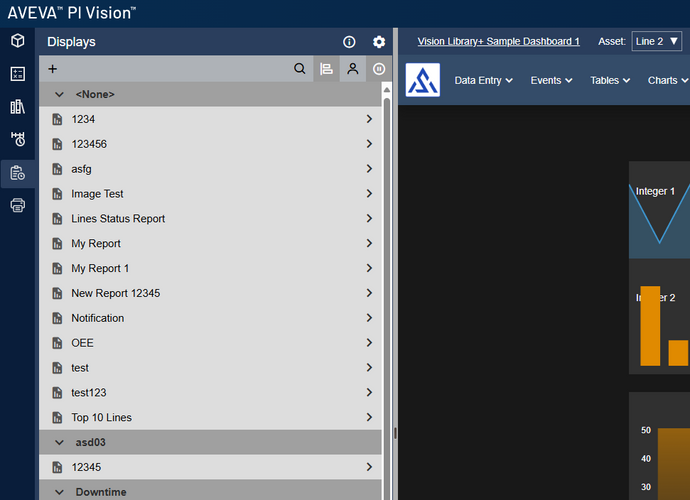This screenshot has height=500, width=690.
Task: Collapse the asd03 group
Action: (x=59, y=442)
